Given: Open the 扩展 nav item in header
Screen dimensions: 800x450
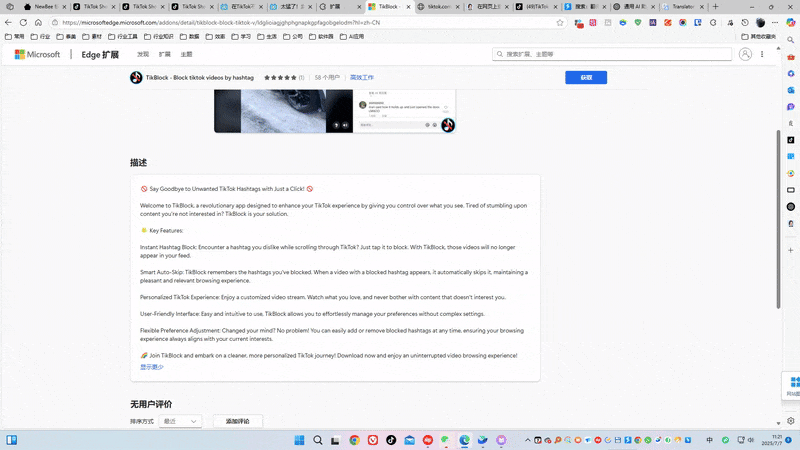Looking at the screenshot, I should click(x=164, y=54).
